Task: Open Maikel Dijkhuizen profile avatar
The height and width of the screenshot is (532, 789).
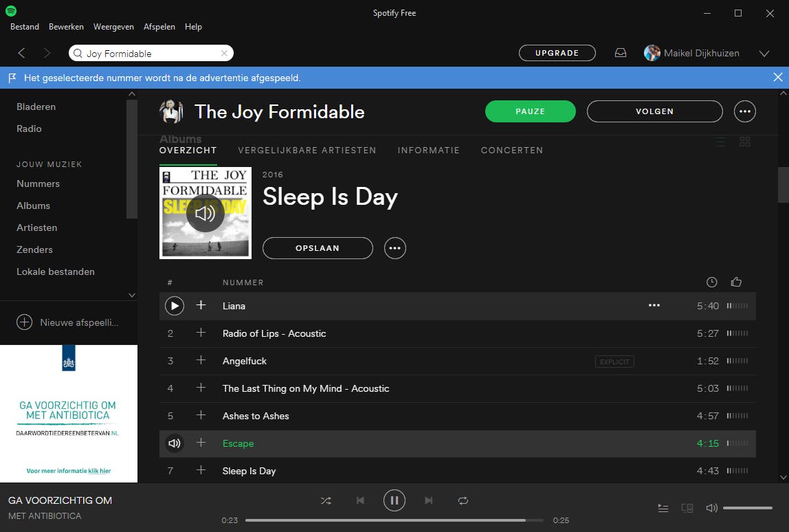Action: (652, 53)
